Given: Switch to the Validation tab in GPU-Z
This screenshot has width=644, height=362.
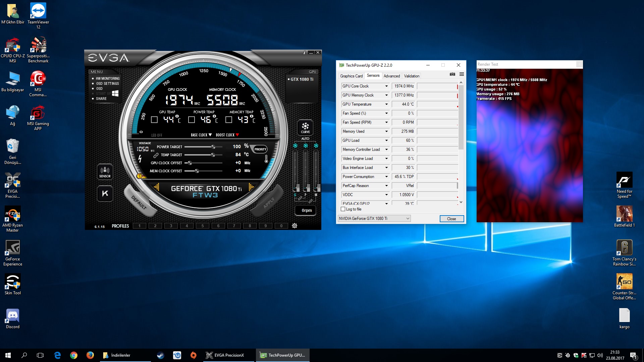Looking at the screenshot, I should coord(412,76).
